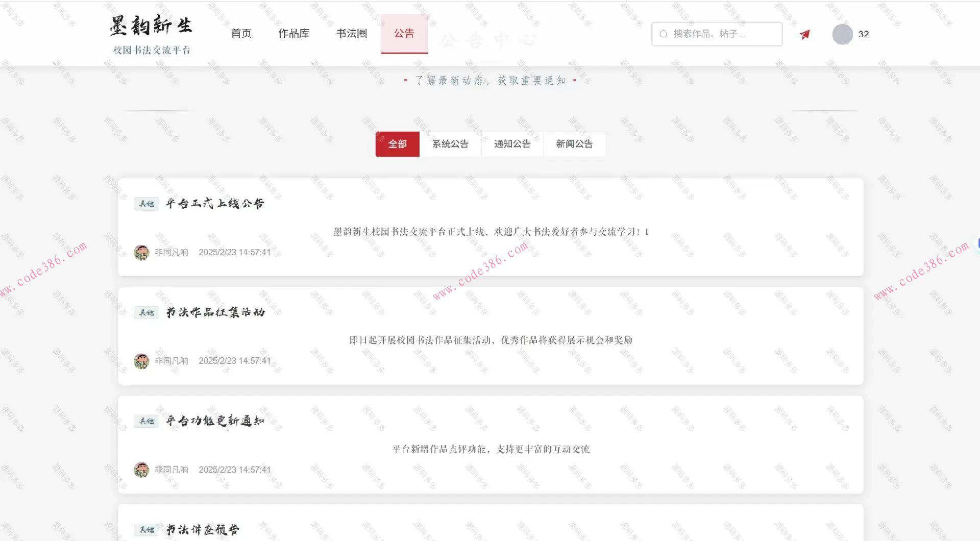Open the 首页 navigation item

click(241, 33)
